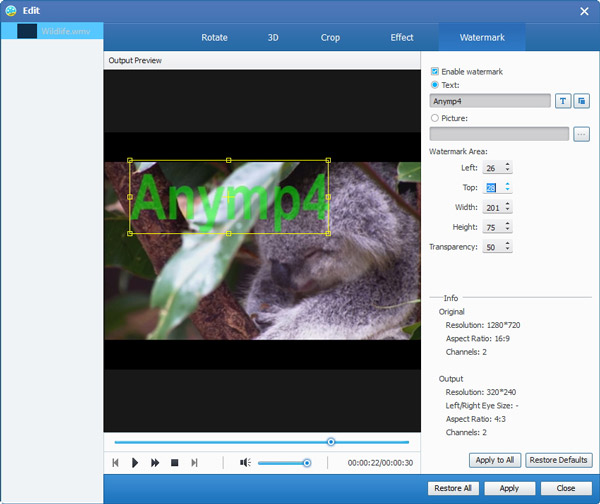Viewport: 600px width, 504px height.
Task: Decrease the Height value
Action: 507,230
